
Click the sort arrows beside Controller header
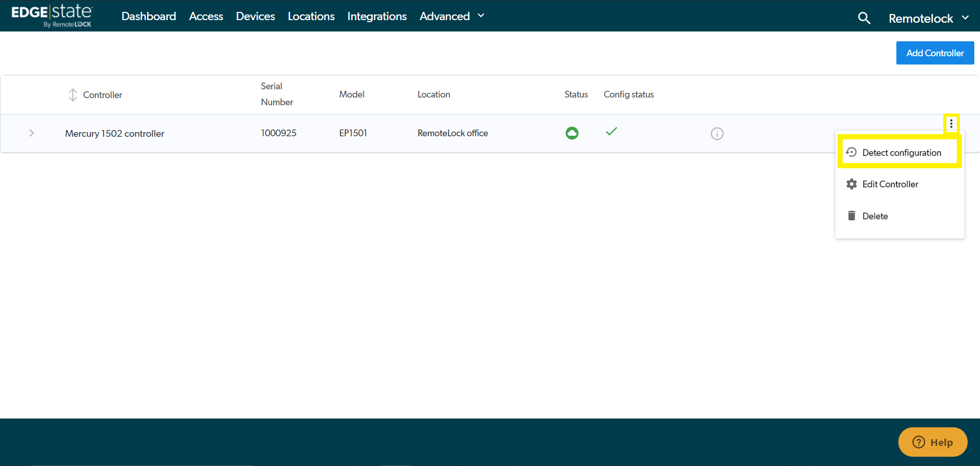tap(73, 95)
